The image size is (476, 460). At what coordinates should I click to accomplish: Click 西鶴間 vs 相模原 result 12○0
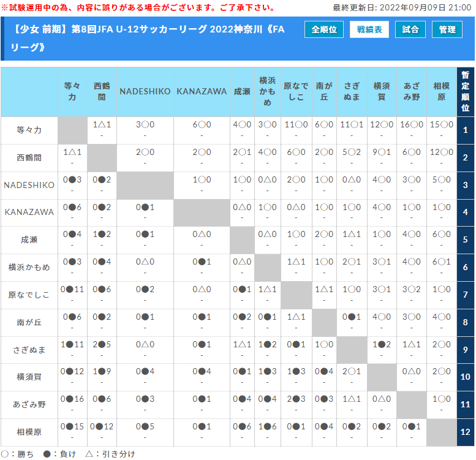coord(442,153)
